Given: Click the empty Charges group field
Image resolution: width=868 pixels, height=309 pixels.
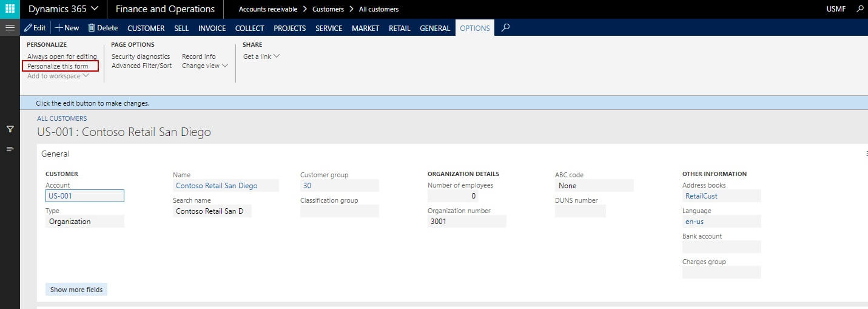Looking at the screenshot, I should point(722,273).
